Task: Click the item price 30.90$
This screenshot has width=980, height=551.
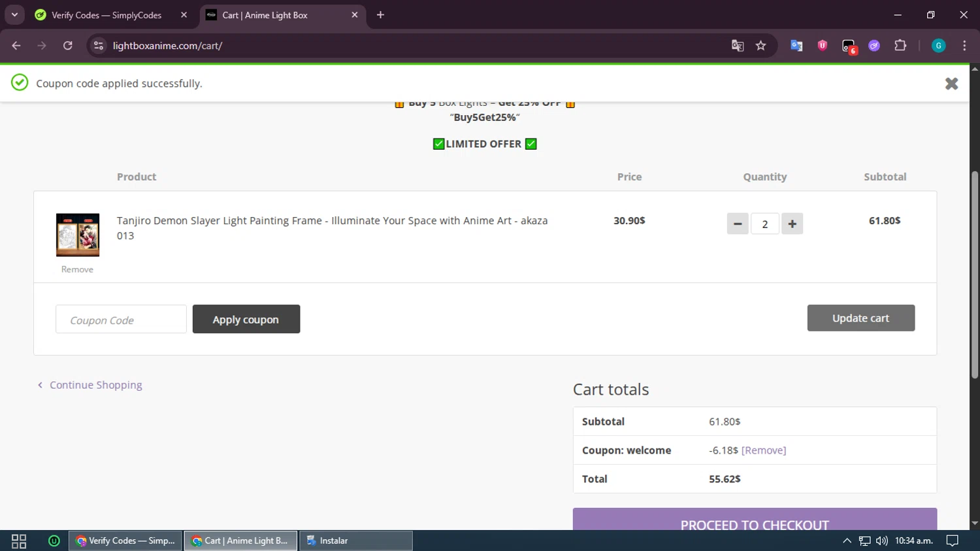Action: 629,221
